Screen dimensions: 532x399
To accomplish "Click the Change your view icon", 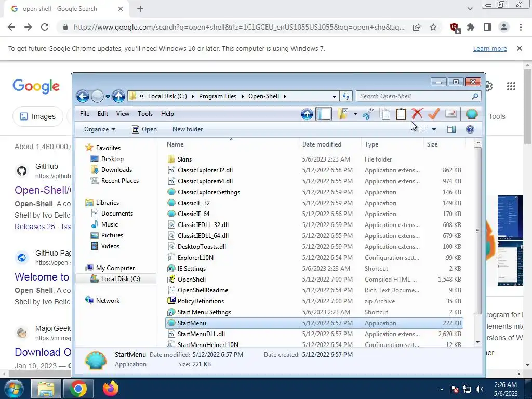I will [x=422, y=129].
